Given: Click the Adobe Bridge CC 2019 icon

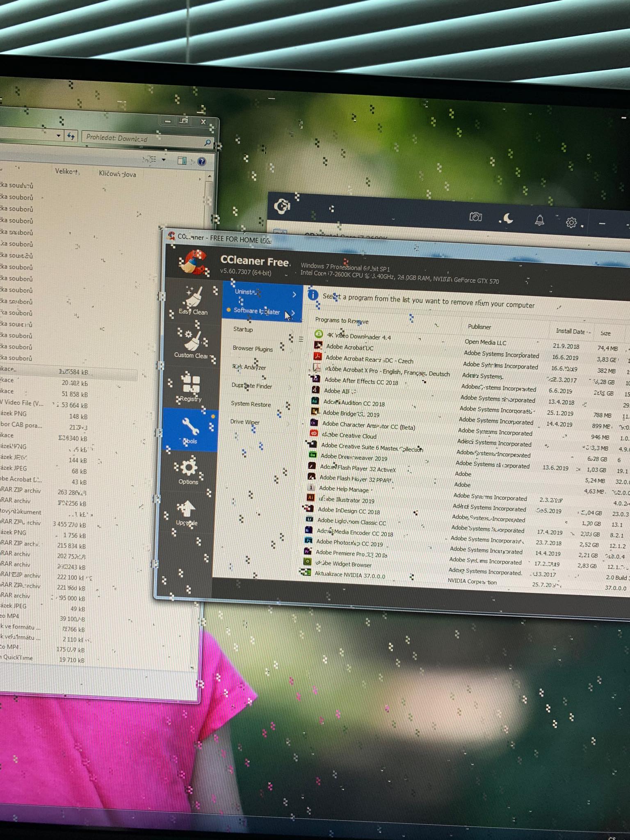Looking at the screenshot, I should 314,411.
